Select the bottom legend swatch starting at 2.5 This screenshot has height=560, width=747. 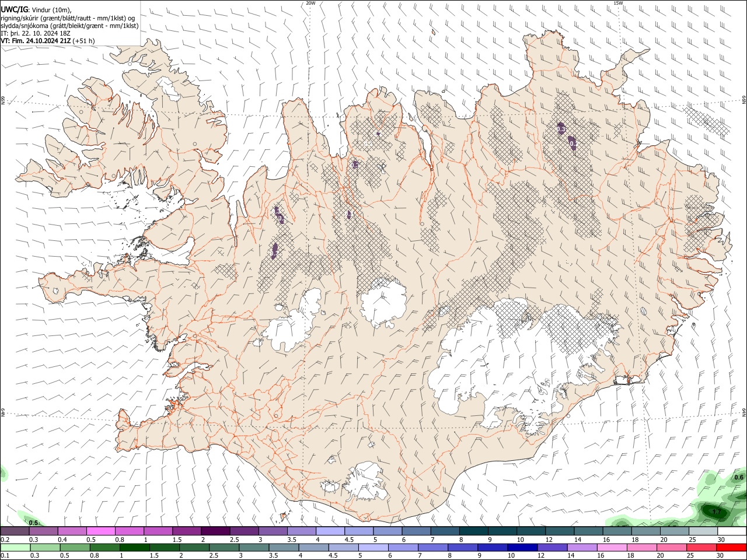(224, 547)
